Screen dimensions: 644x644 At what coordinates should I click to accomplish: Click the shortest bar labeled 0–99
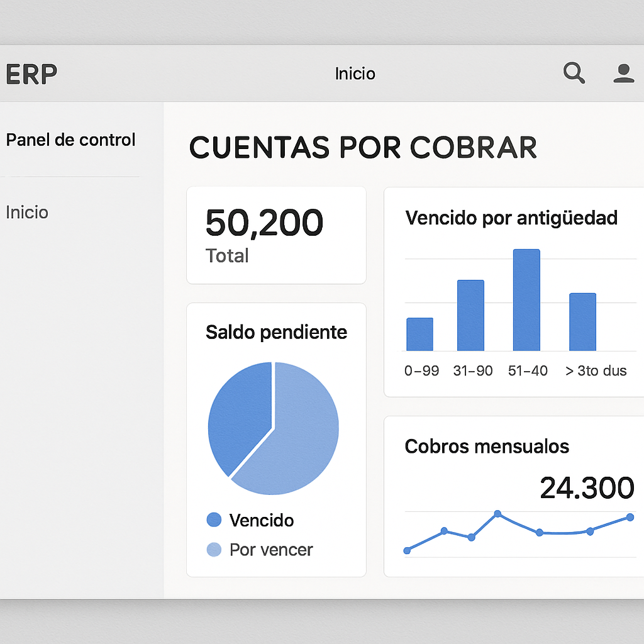coord(419,334)
